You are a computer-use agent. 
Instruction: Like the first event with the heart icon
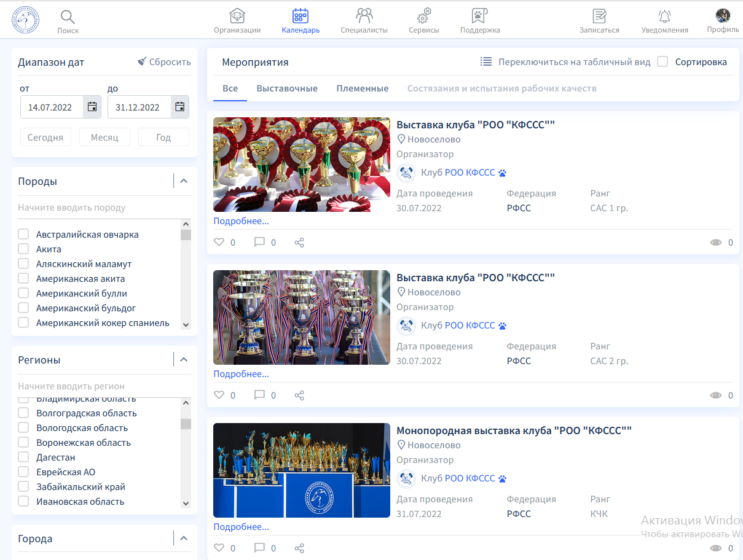(x=219, y=242)
